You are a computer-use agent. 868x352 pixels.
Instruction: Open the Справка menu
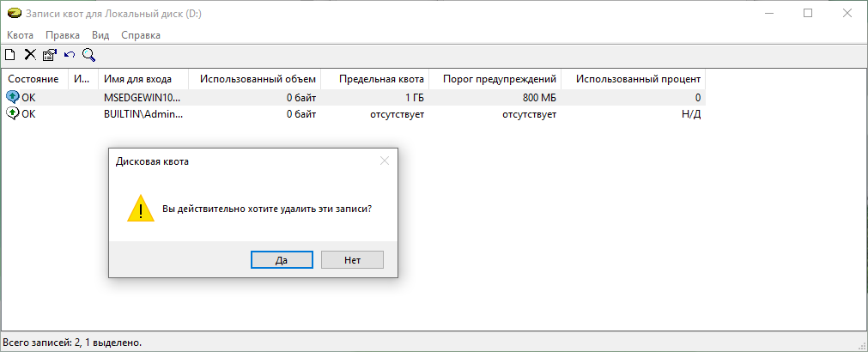point(141,35)
